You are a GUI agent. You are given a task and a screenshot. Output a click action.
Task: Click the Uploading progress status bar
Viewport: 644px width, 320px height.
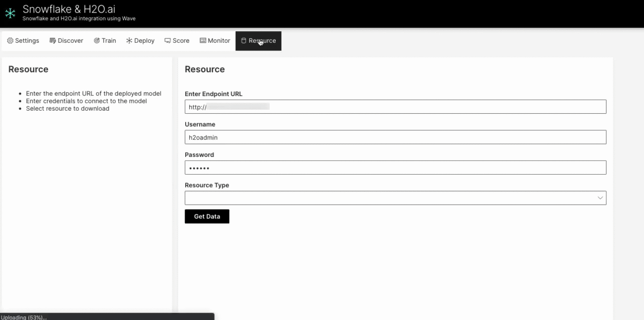107,317
